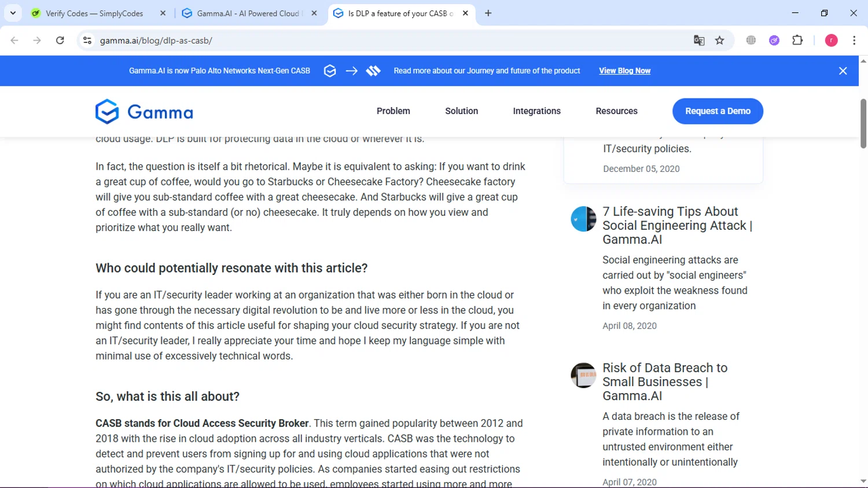Click the banner text Gamma.AI is now Palo Alto Networks Next-Gen CASB
868x488 pixels.
[x=219, y=71]
